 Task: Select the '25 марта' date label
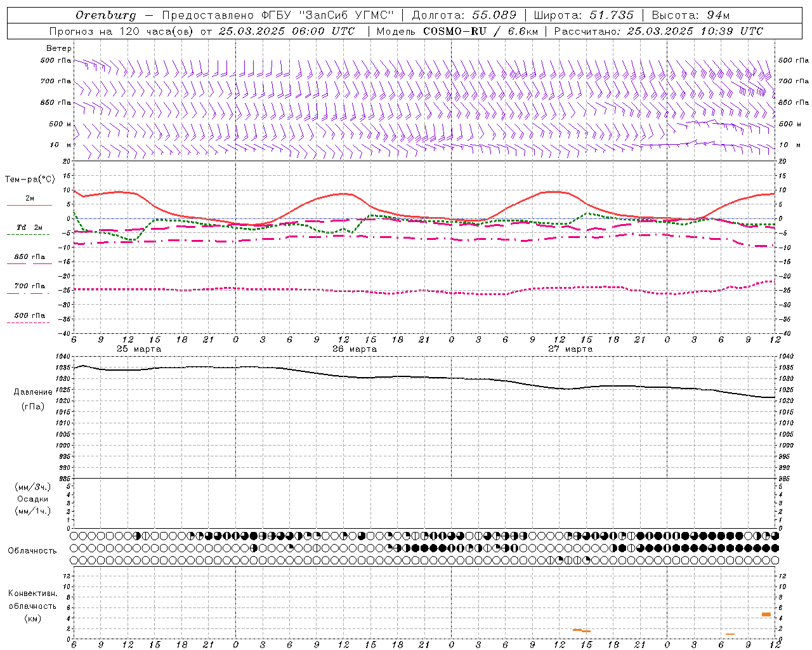(139, 349)
